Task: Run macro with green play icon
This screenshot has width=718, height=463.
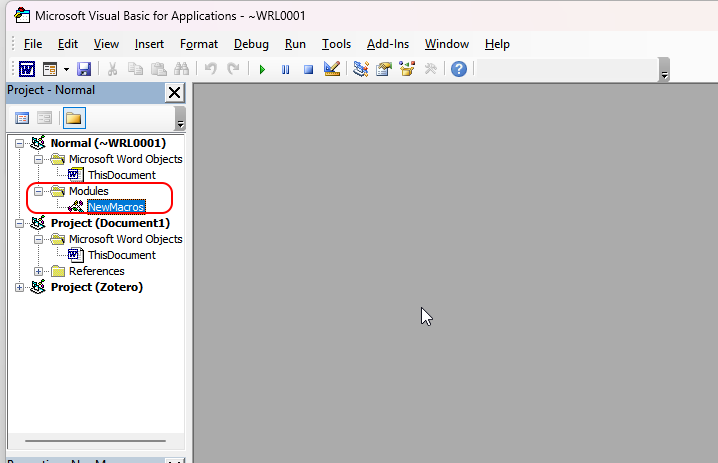Action: [262, 69]
